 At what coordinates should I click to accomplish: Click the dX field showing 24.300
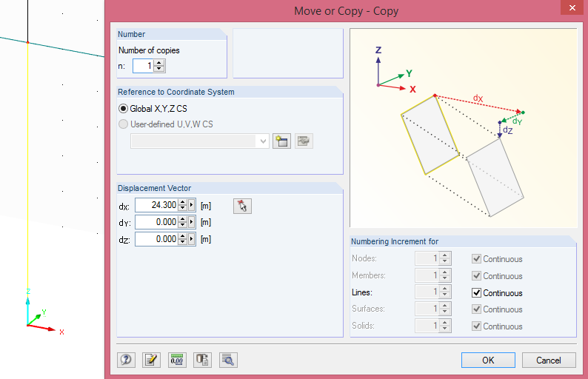[x=157, y=205]
